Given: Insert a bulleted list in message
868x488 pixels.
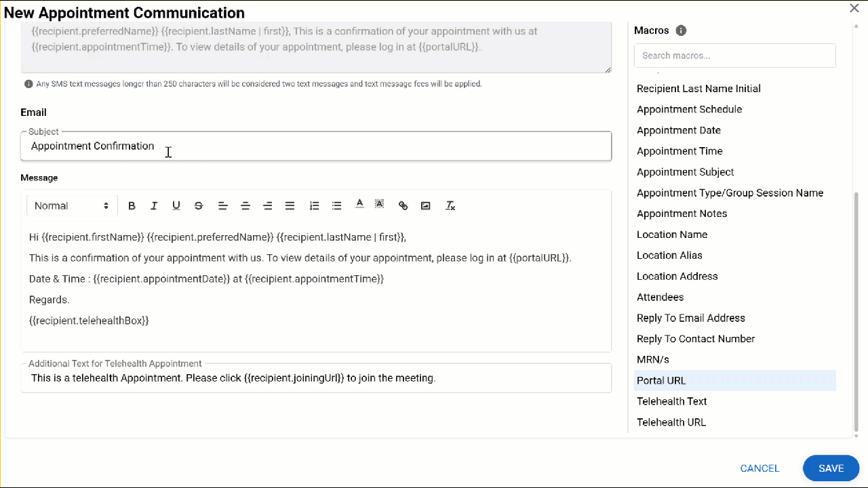Looking at the screenshot, I should tap(336, 206).
